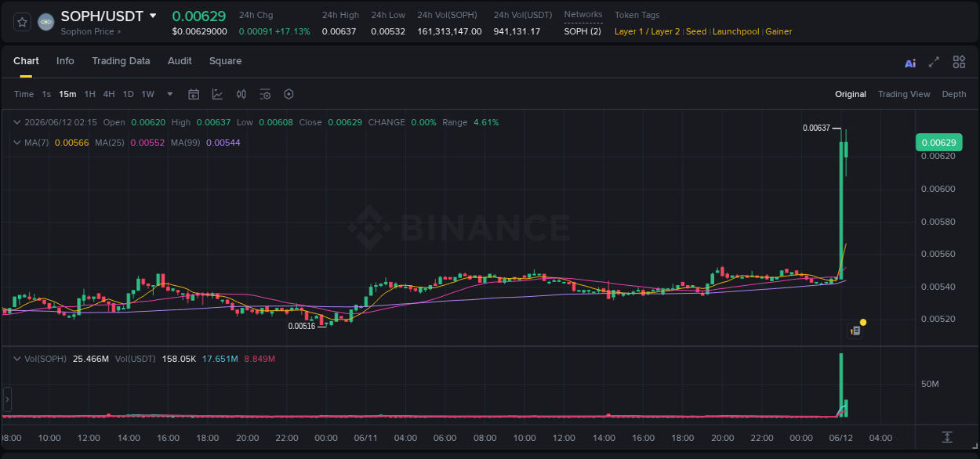Click the Vol(SOPH) value 25.466M
The height and width of the screenshot is (459, 980).
pos(90,359)
